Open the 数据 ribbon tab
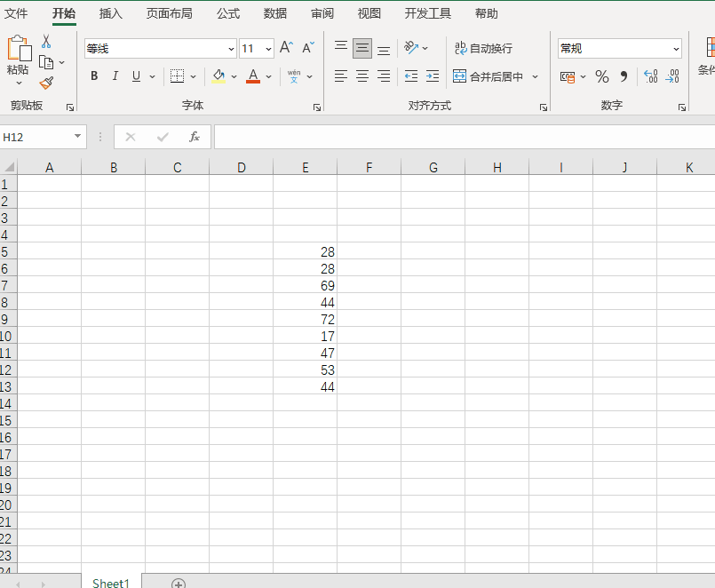The height and width of the screenshot is (588, 715). pyautogui.click(x=274, y=13)
